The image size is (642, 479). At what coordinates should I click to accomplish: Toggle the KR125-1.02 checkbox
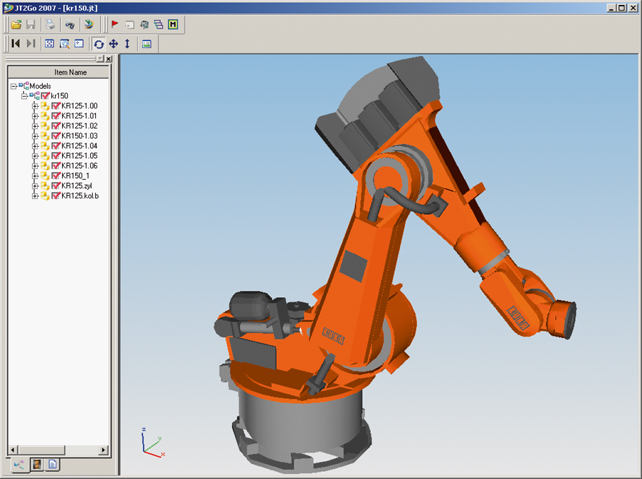tap(56, 126)
